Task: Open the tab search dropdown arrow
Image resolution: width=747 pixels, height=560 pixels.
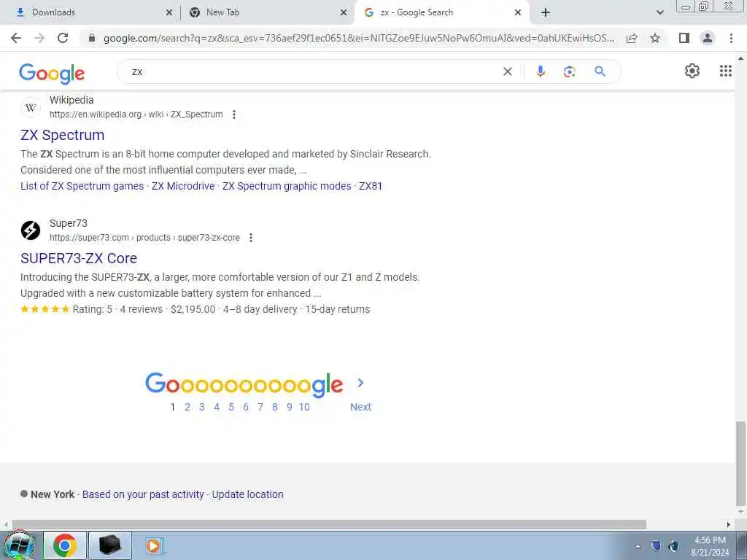Action: (659, 12)
